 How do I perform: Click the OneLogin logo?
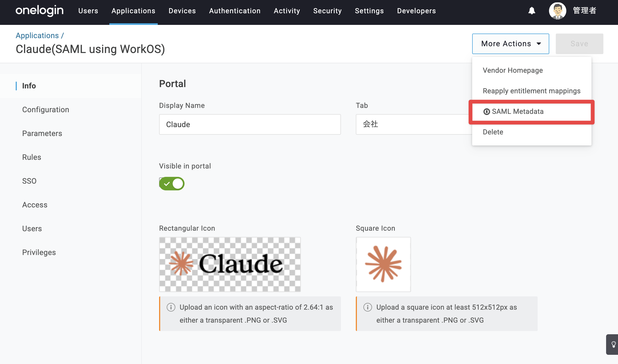click(x=40, y=11)
